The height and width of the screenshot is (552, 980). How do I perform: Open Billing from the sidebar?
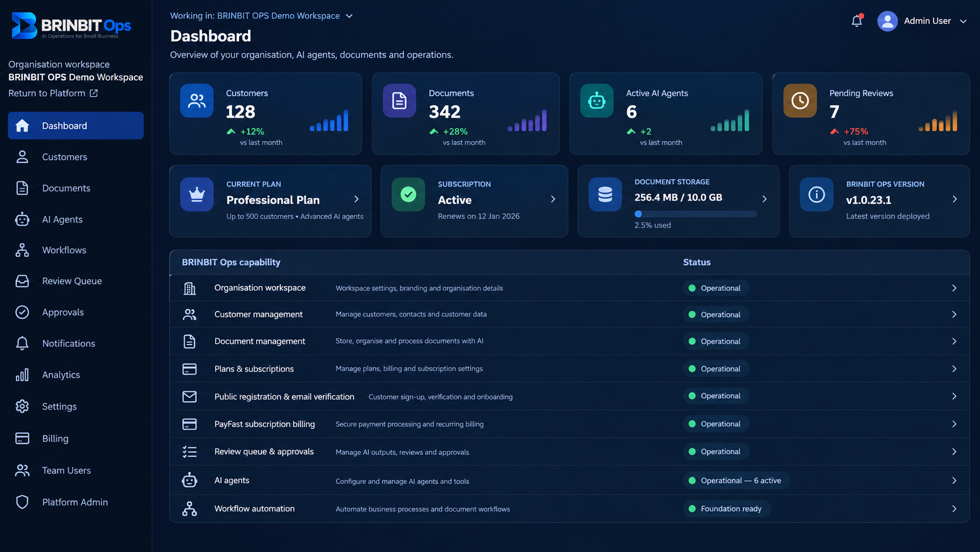pyautogui.click(x=76, y=438)
